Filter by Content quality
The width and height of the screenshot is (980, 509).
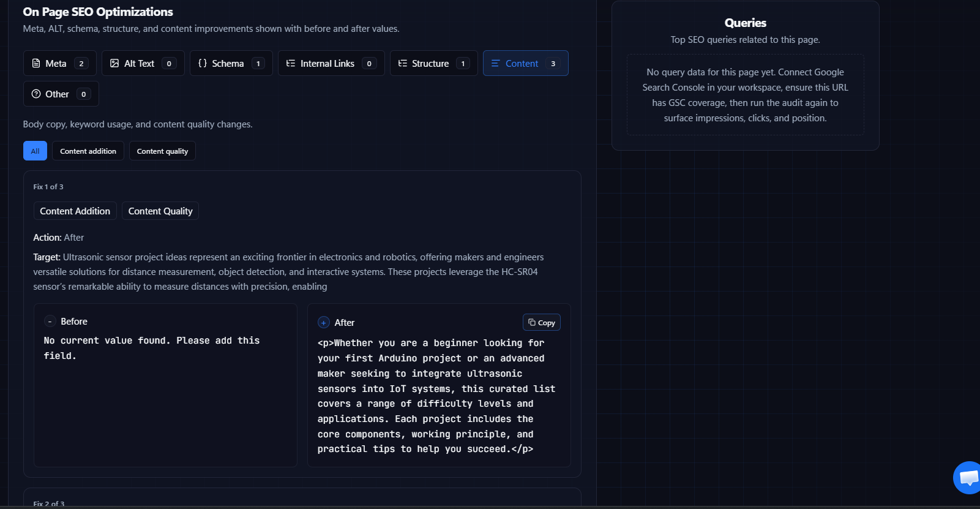162,151
